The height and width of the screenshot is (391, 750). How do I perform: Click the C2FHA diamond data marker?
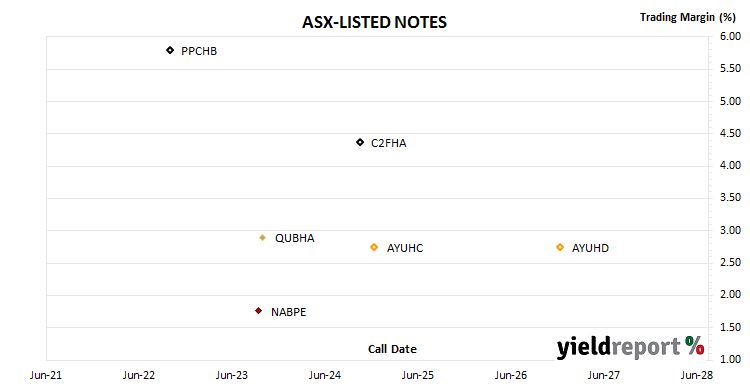click(x=360, y=142)
